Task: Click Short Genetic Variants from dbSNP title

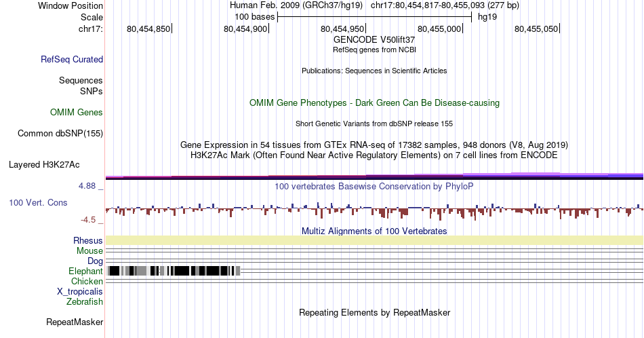Action: (374, 124)
